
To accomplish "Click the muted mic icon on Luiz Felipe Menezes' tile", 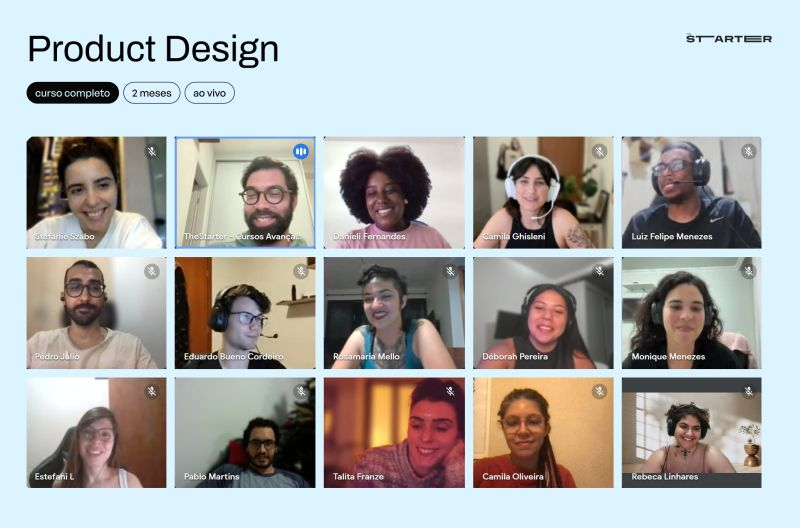I will pos(748,152).
